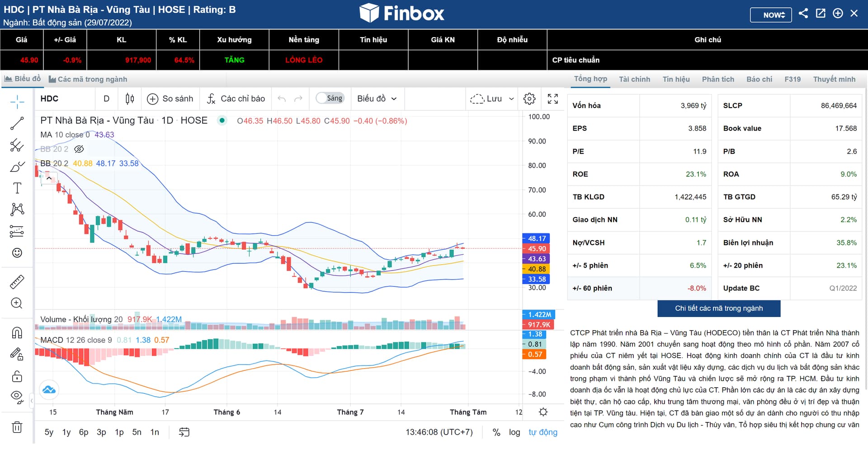This screenshot has width=868, height=455.
Task: Collapse the indicator legend chevron
Action: [49, 178]
